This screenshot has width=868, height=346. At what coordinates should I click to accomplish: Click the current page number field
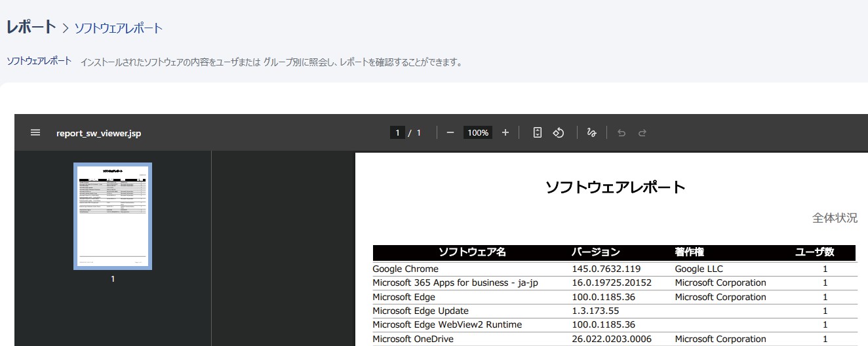(397, 132)
